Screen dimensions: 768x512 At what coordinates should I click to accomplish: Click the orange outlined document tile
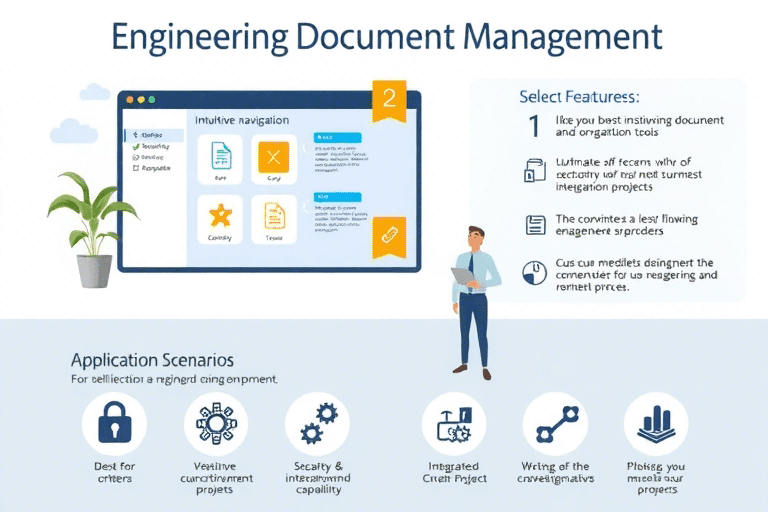pyautogui.click(x=273, y=216)
